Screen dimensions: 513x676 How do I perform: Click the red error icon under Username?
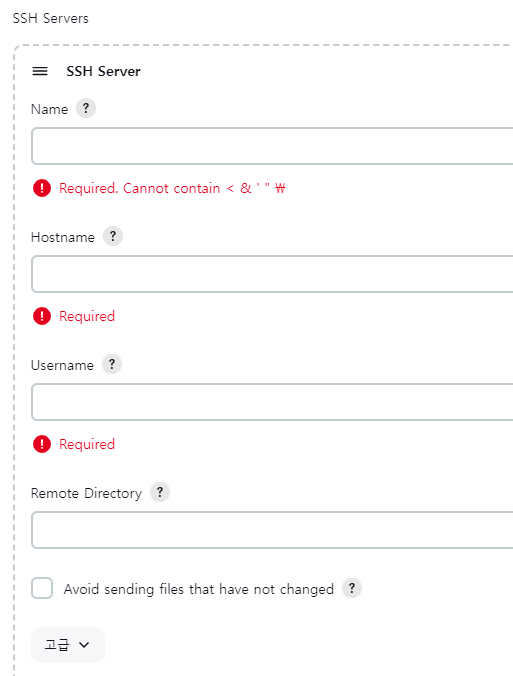pos(42,444)
